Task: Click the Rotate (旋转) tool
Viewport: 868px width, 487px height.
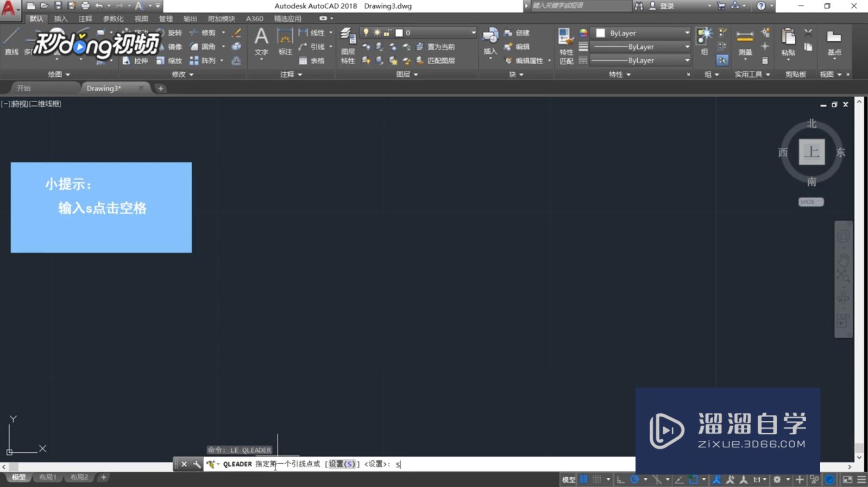Action: (169, 33)
